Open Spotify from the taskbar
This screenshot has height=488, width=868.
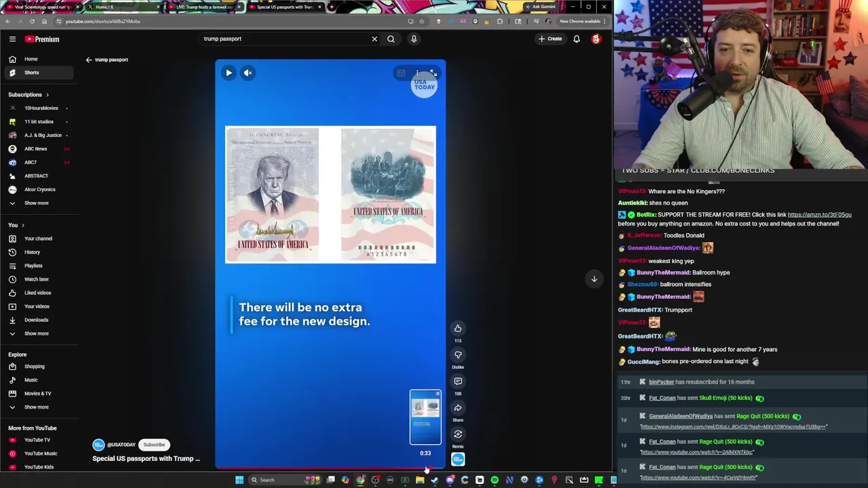coord(494,480)
